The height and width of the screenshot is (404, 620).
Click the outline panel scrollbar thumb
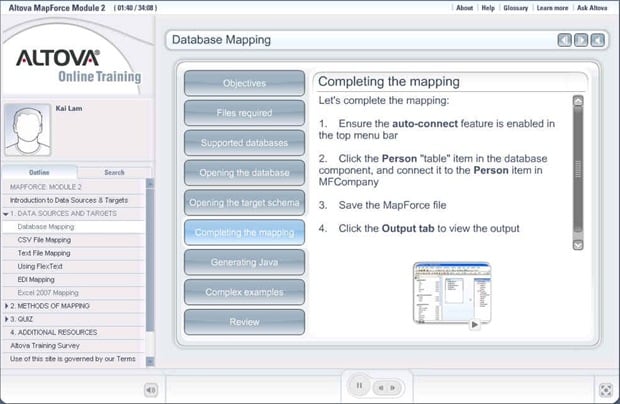click(x=150, y=260)
